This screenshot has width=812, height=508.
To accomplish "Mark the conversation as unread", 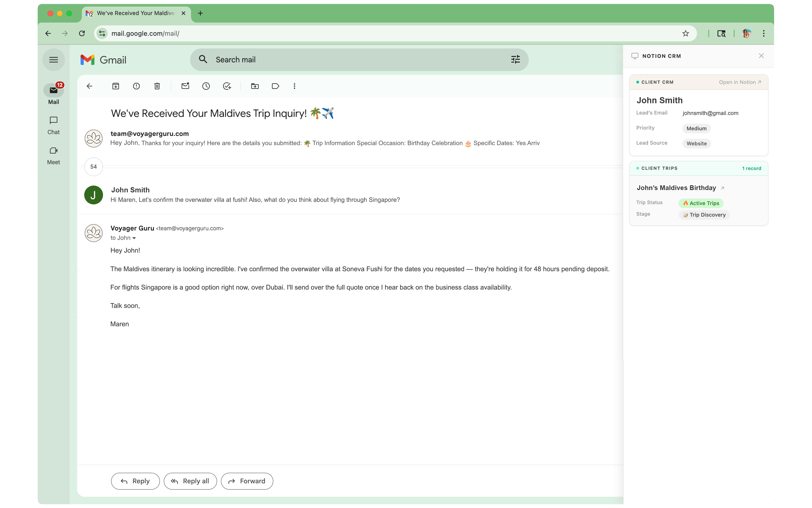I will 185,86.
